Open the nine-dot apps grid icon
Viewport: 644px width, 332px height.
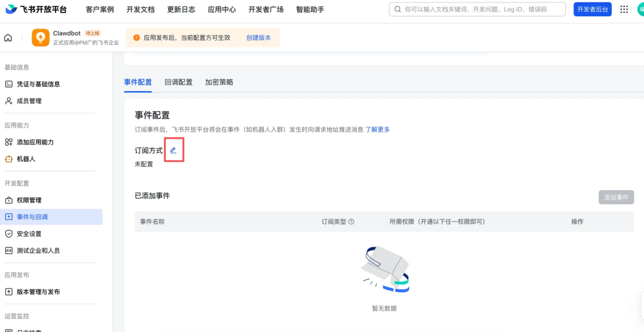pyautogui.click(x=624, y=10)
